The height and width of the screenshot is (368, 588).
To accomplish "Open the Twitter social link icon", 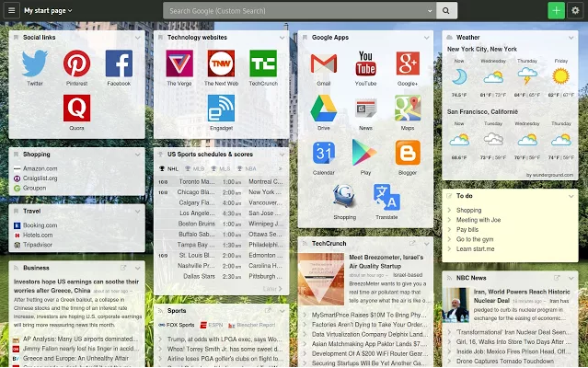I will (x=35, y=64).
